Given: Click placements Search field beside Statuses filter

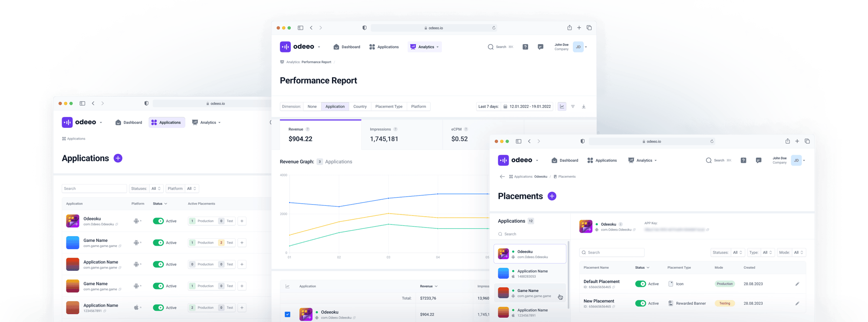Looking at the screenshot, I should (612, 253).
